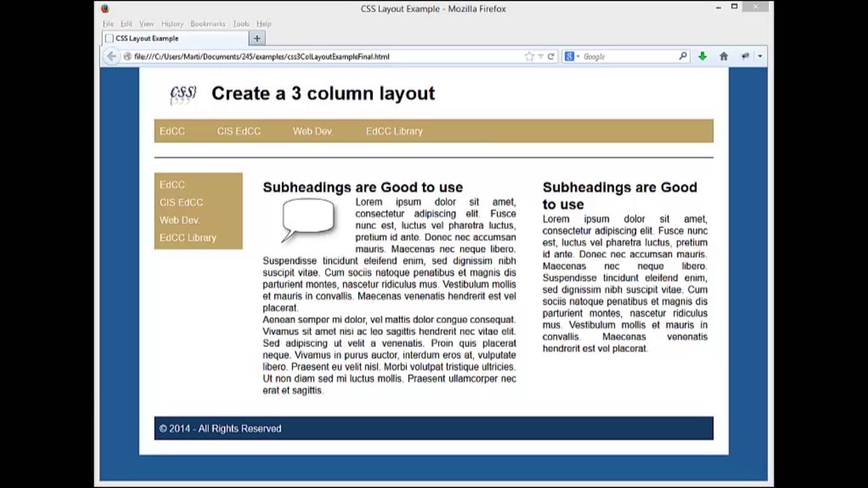This screenshot has height=488, width=868.
Task: Click the back navigation arrow
Action: pyautogui.click(x=112, y=57)
